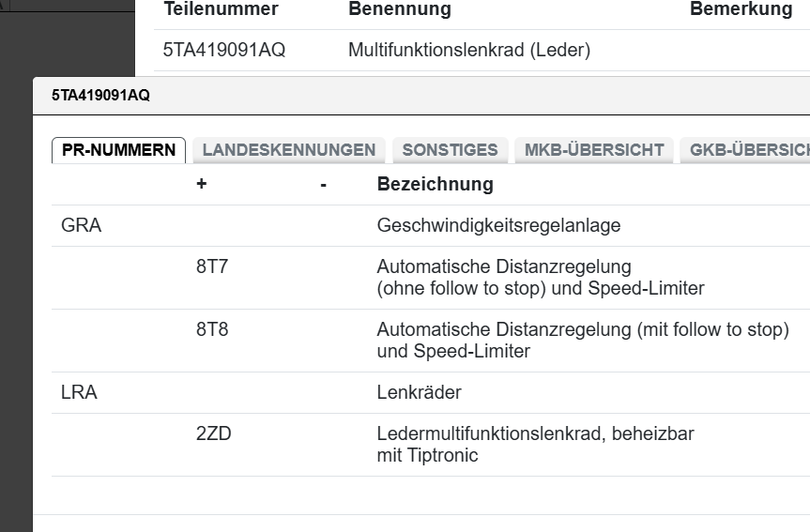Open the LANDESKENNUNGEN tab
This screenshot has width=810, height=532.
point(288,150)
